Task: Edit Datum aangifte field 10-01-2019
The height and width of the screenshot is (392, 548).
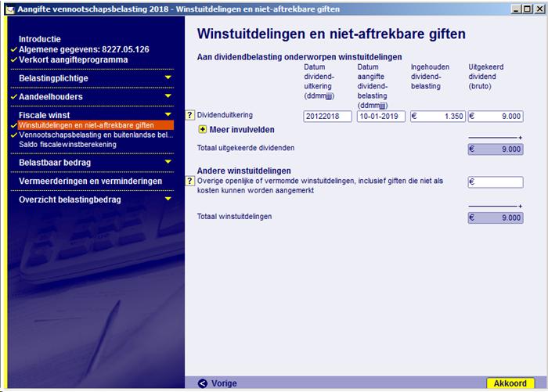Action: pos(381,117)
